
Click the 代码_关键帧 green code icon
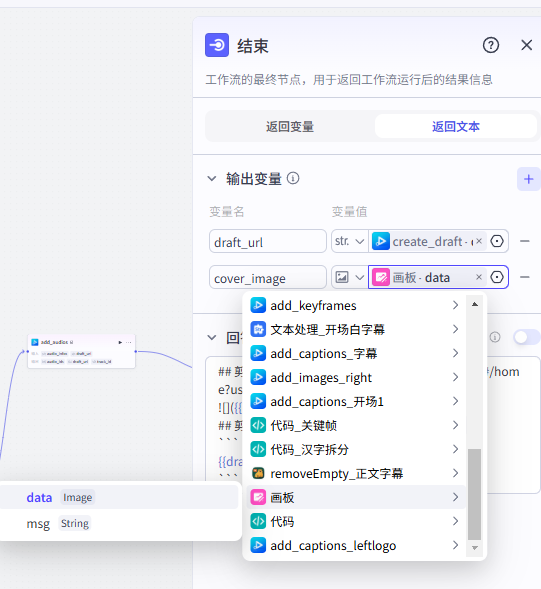[x=258, y=425]
